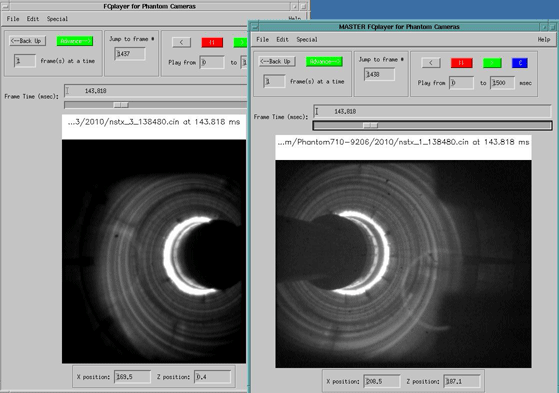The image size is (559, 393).
Task: Click Jump to frame field showing 1438
Action: pyautogui.click(x=379, y=74)
